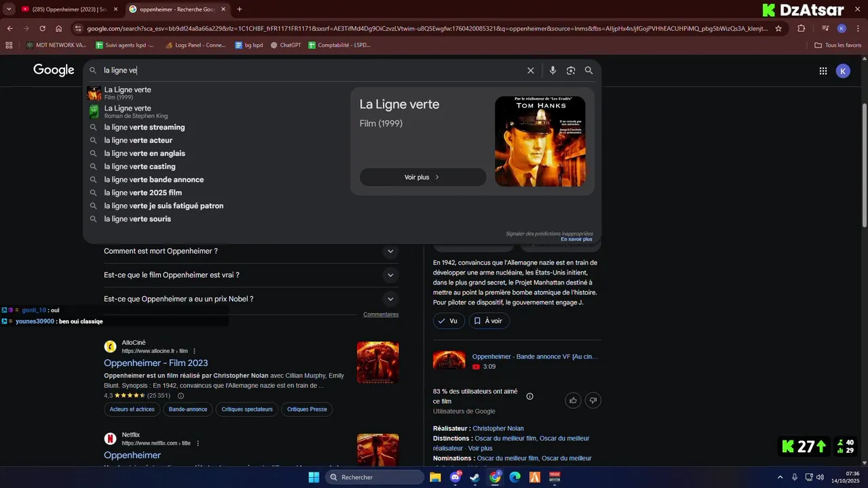868x488 pixels.
Task: Click 'Voir plus' on La Ligne verte card
Action: pos(422,177)
